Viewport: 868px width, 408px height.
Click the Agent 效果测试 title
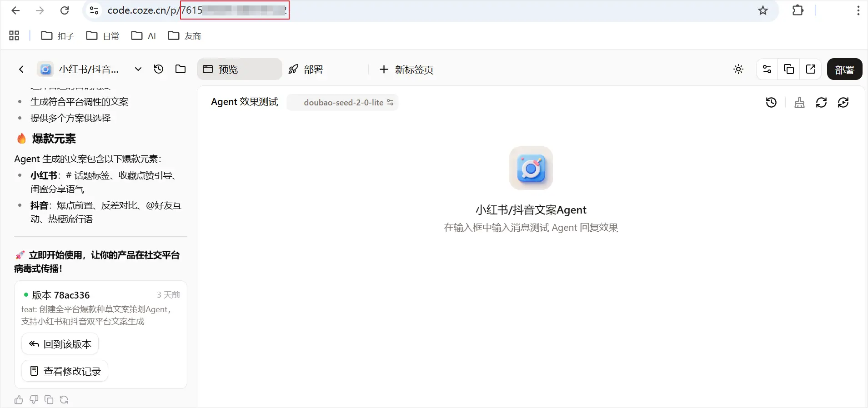[245, 102]
